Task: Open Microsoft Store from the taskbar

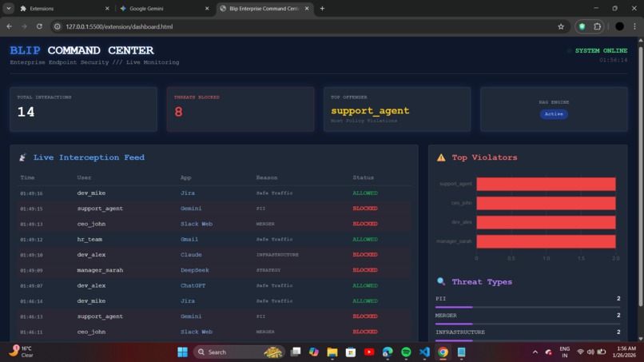Action: [x=351, y=352]
